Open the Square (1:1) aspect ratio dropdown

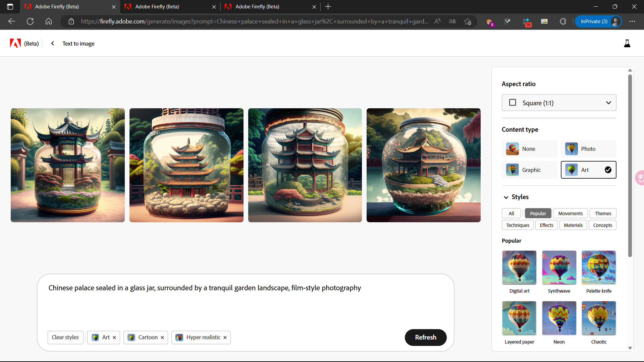559,103
